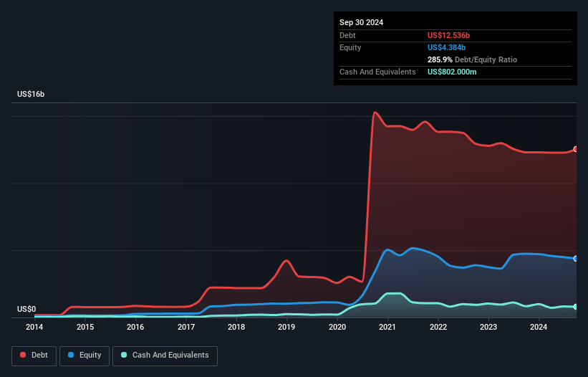This screenshot has height=377, width=588.
Task: Click the 2023 x-axis label
Action: click(x=488, y=327)
